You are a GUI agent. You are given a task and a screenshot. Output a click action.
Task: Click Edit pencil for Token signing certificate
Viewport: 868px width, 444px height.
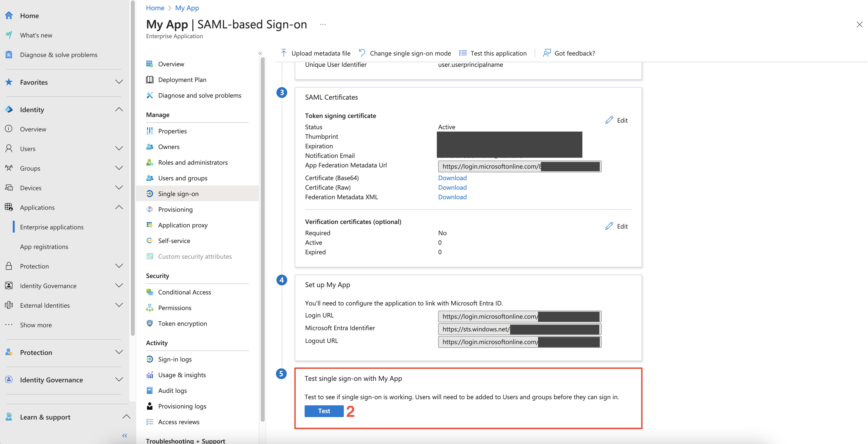click(x=609, y=120)
